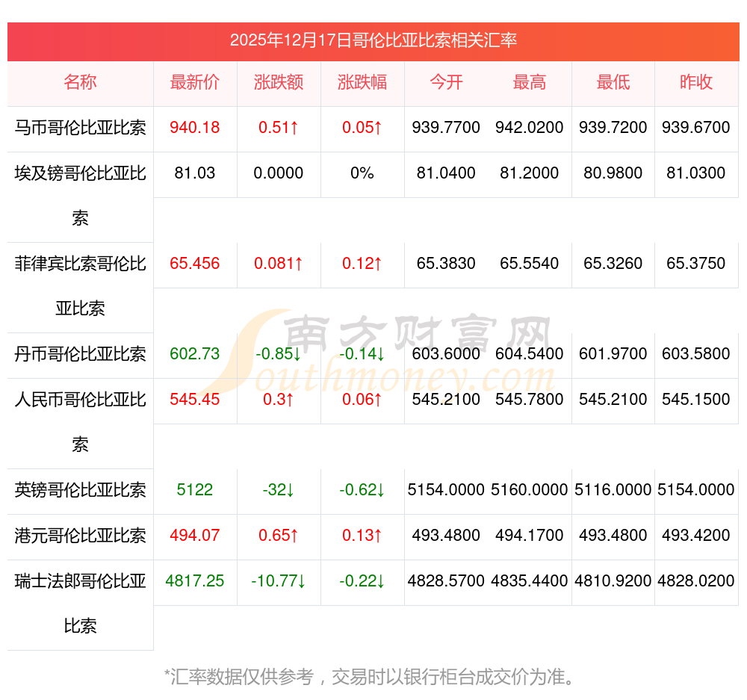Open the 马币哥伦比亚比索 row name
Image resolution: width=747 pixels, height=700 pixels.
coord(80,128)
